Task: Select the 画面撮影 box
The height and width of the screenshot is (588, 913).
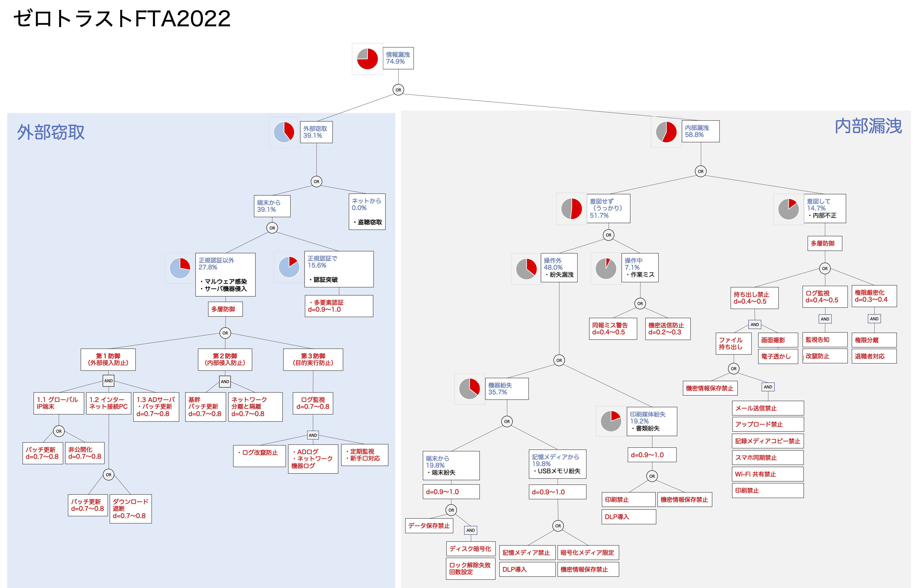Action: [778, 340]
